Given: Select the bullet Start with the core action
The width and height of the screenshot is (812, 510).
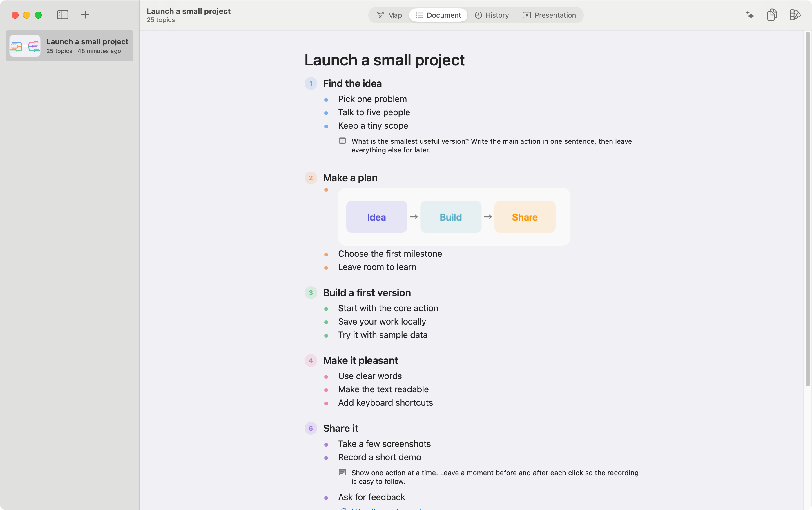Looking at the screenshot, I should click(388, 308).
